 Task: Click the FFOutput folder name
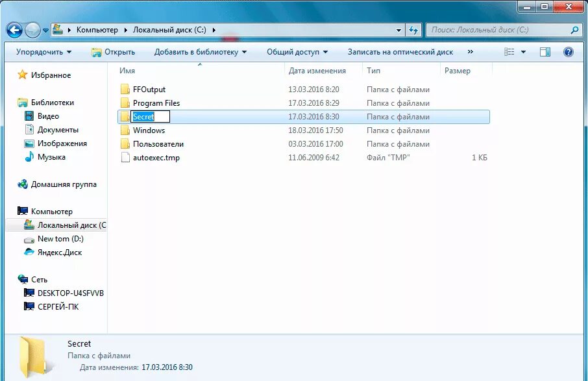tap(149, 90)
